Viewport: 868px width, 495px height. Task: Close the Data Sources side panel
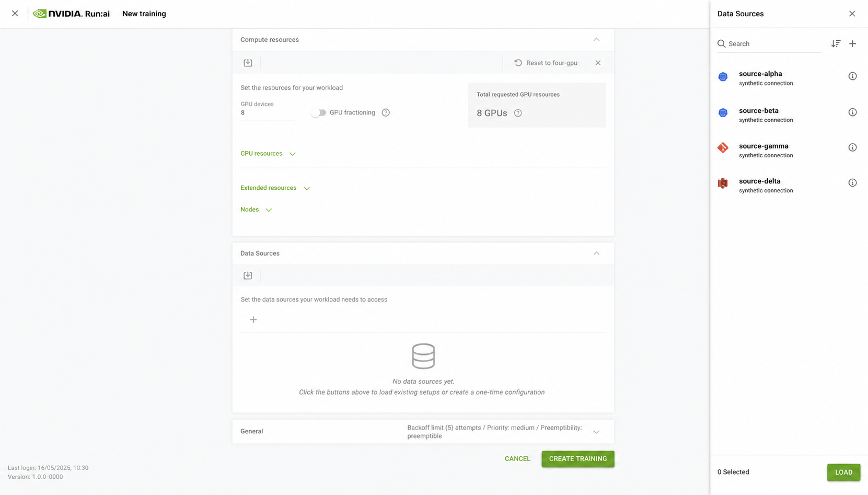pyautogui.click(x=852, y=14)
